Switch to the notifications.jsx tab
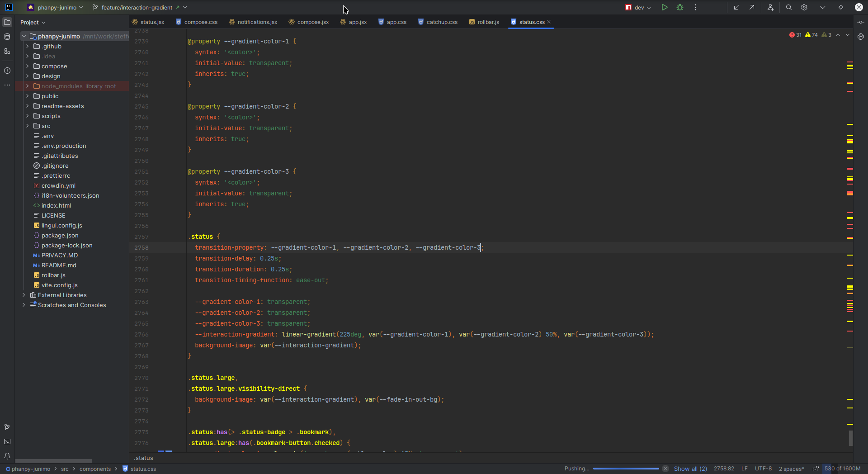The image size is (868, 474). pos(253,22)
